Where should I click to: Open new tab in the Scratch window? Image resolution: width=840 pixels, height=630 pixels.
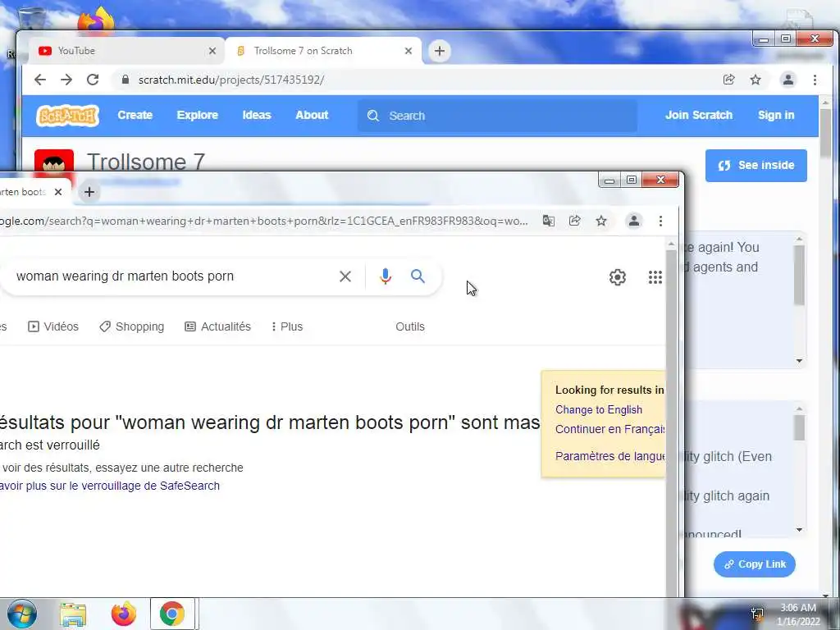click(x=440, y=51)
